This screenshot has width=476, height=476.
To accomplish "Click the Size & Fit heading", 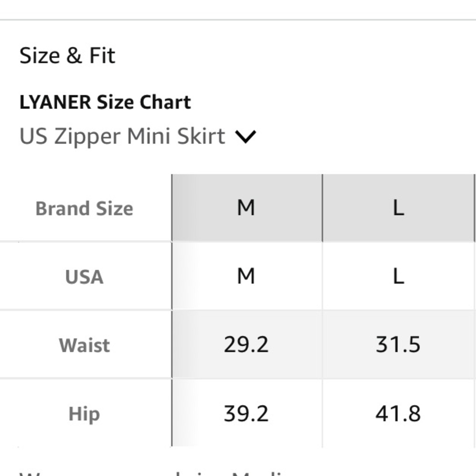I will coord(67,56).
